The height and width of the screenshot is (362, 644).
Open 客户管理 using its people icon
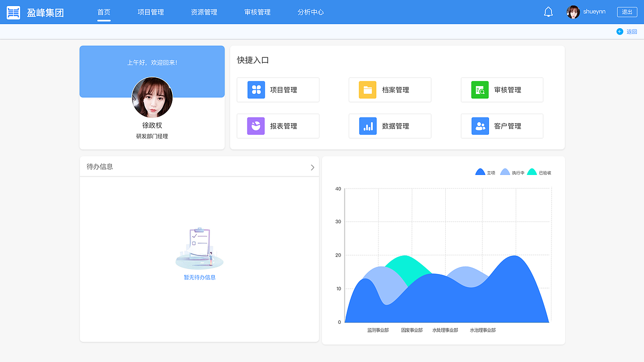tap(479, 126)
